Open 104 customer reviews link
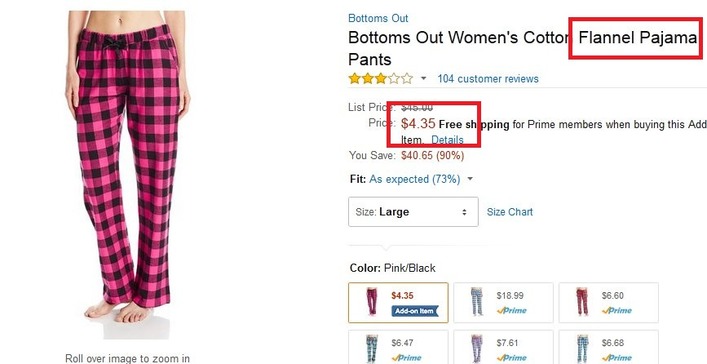707x364 pixels. (x=488, y=79)
